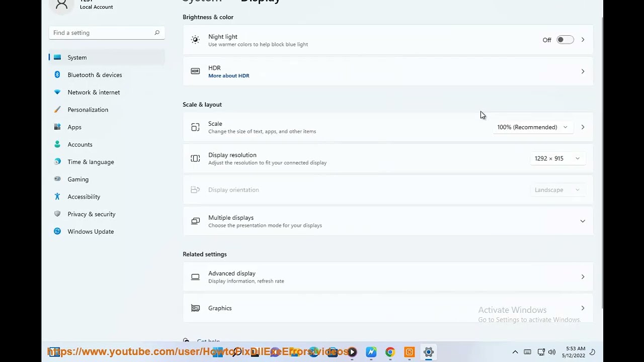
Task: Click the Multiple displays monitor icon
Action: pos(195,221)
